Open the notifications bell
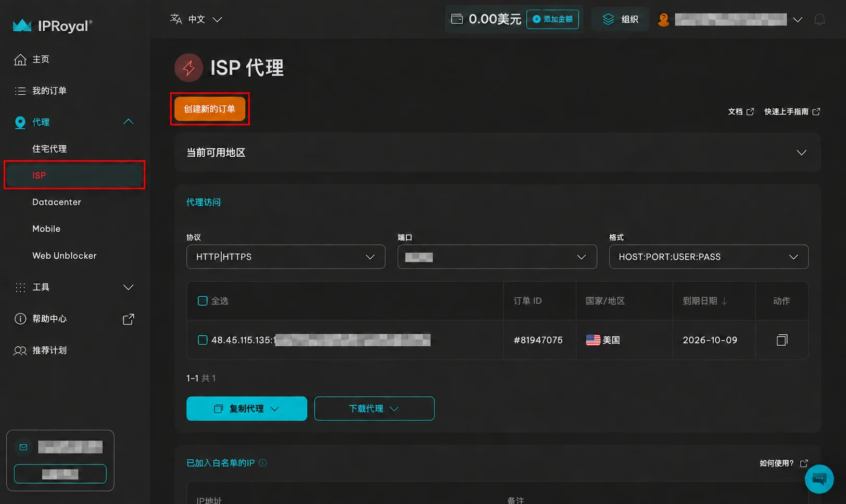Screen dimensions: 846x504 (x=819, y=20)
